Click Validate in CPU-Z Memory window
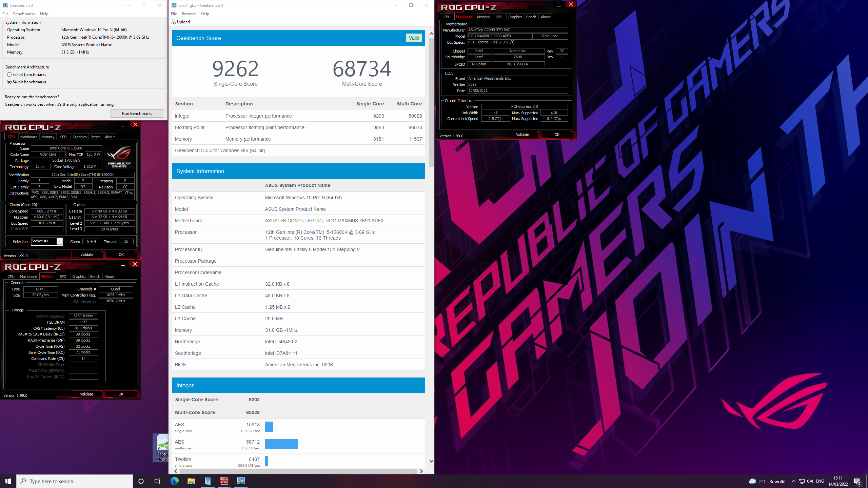The height and width of the screenshot is (488, 868). 86,394
